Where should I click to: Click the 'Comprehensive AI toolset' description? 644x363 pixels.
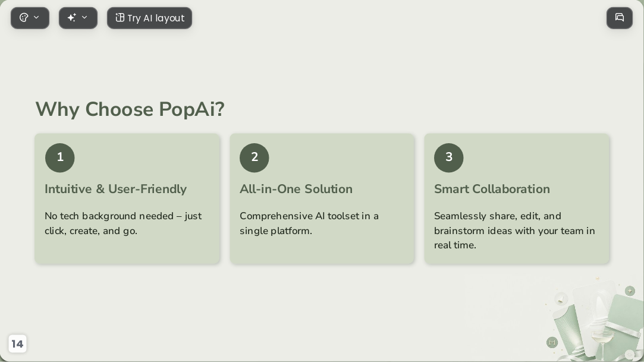pyautogui.click(x=309, y=223)
